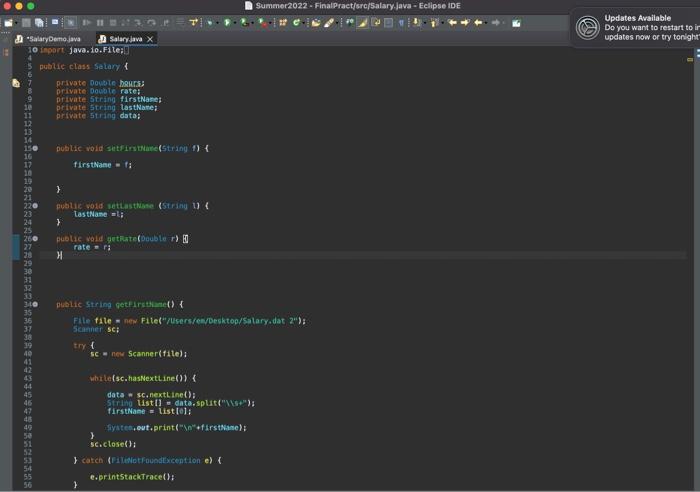Toggle Show Whitespace Characters
This screenshot has width=700, height=492.
pos(401,22)
